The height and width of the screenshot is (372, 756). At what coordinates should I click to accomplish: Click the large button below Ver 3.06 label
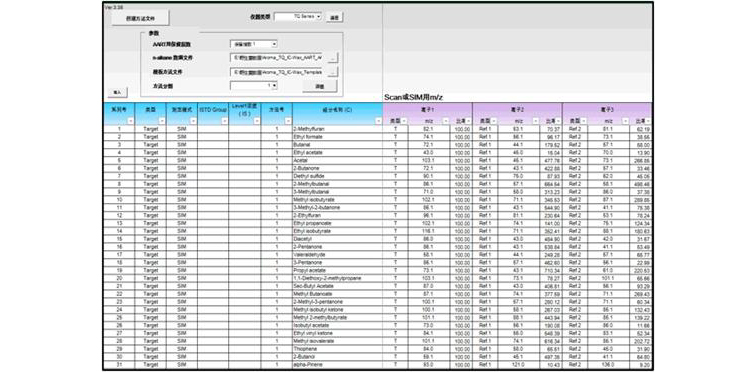141,18
